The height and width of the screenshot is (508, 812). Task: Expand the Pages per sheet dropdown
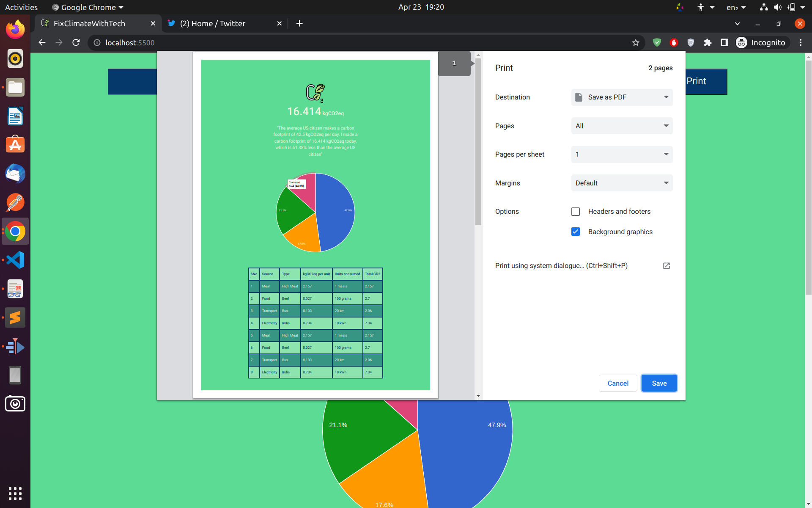(x=622, y=155)
